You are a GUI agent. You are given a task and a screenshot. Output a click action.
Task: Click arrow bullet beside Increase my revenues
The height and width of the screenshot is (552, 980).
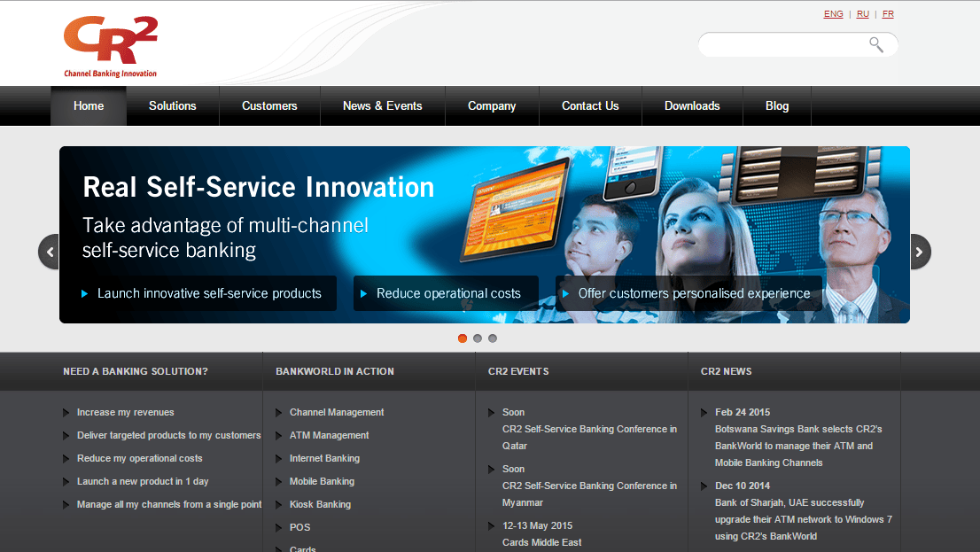click(x=66, y=413)
